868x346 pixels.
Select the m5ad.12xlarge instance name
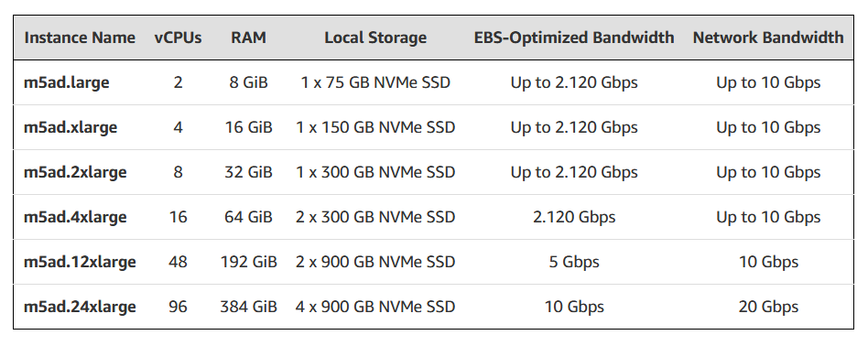(80, 262)
